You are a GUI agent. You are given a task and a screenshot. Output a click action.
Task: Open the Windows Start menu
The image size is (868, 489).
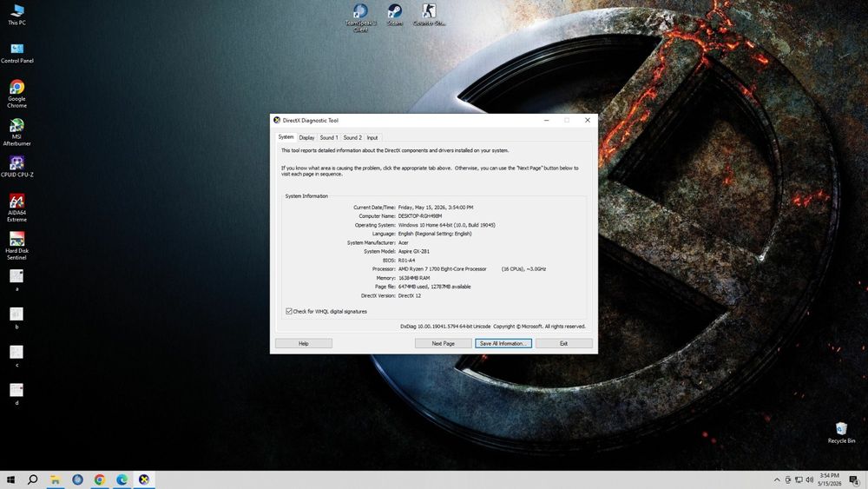tap(10, 479)
